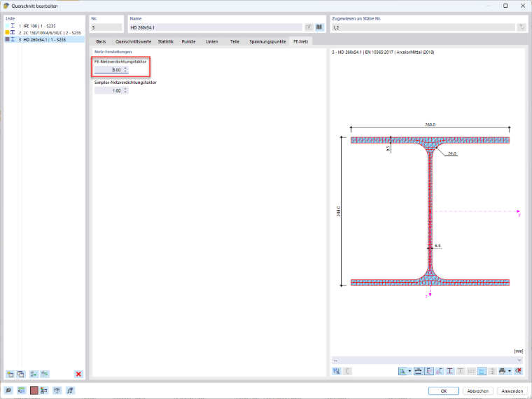The image size is (532, 399).
Task: Click the edit name icon next to Name field
Action: click(x=309, y=27)
